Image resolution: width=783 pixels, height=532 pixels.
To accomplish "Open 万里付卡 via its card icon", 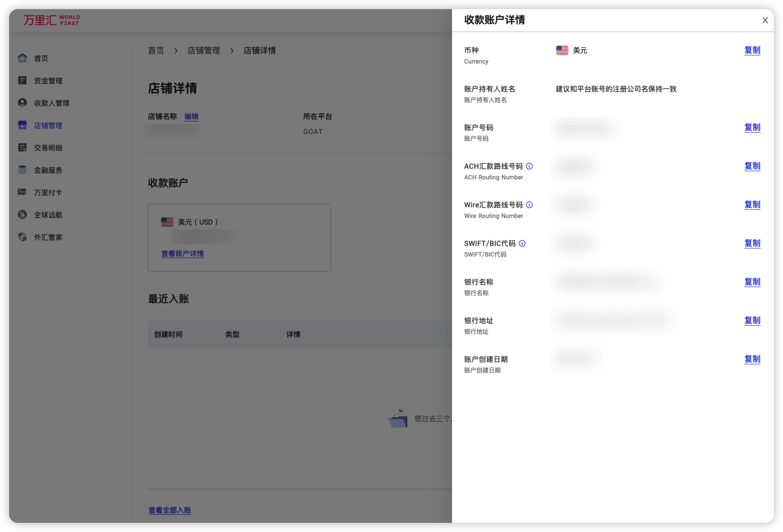I will click(22, 192).
